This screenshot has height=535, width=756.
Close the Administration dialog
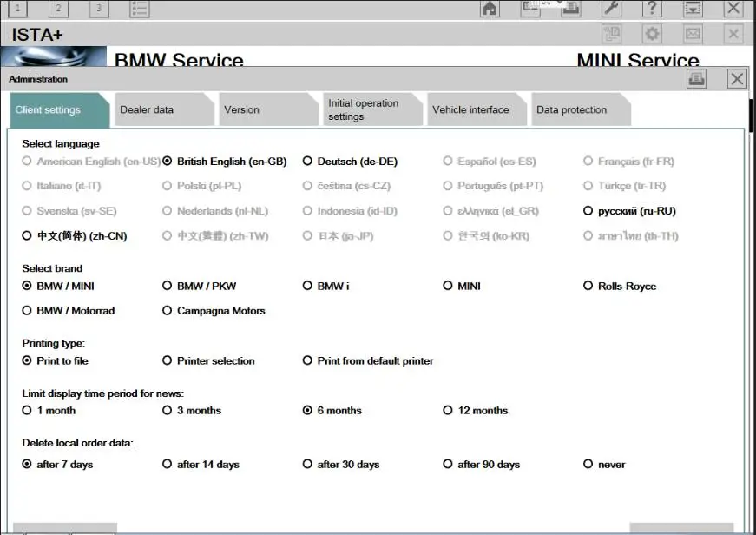coord(737,79)
